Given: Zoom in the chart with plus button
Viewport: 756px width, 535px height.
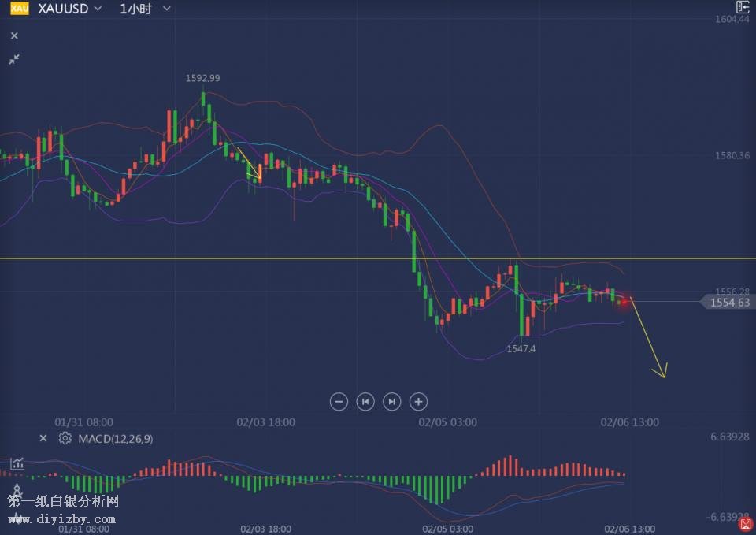Looking at the screenshot, I should pyautogui.click(x=419, y=402).
